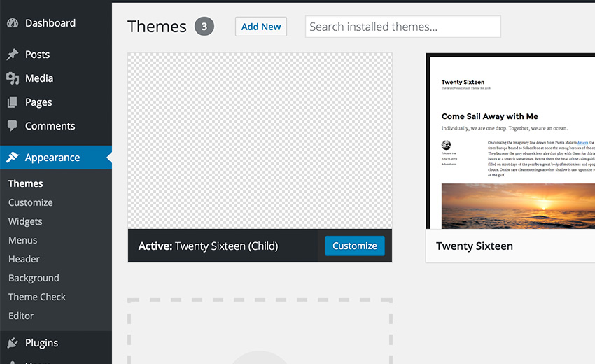This screenshot has width=595, height=364.
Task: Click the Twenty Sixteen (Child) blank thumbnail
Action: 260,141
